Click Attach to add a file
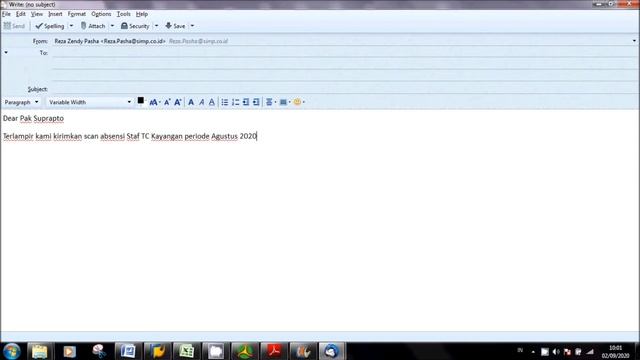640x360 pixels. [93, 26]
